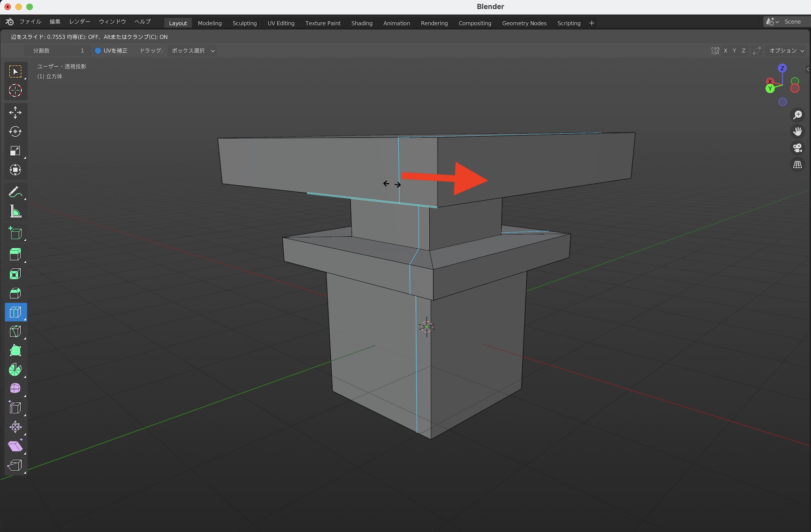811x532 pixels.
Task: Toggle the UVを補正 checkbox
Action: [98, 51]
